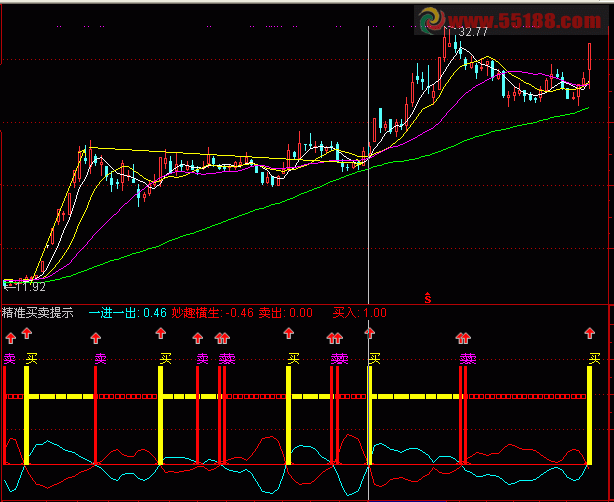The height and width of the screenshot is (502, 614).
Task: Click the tall red candlestick at the chart's right end
Action: [589, 65]
